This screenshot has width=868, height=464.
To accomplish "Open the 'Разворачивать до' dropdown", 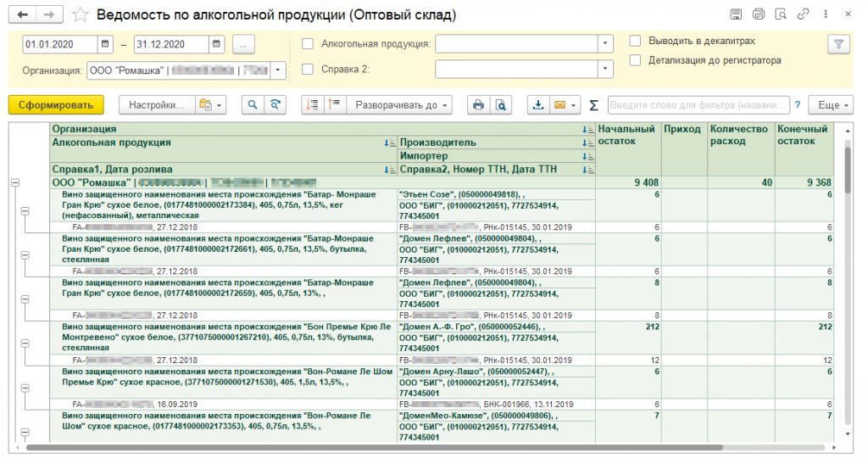I will pyautogui.click(x=398, y=105).
